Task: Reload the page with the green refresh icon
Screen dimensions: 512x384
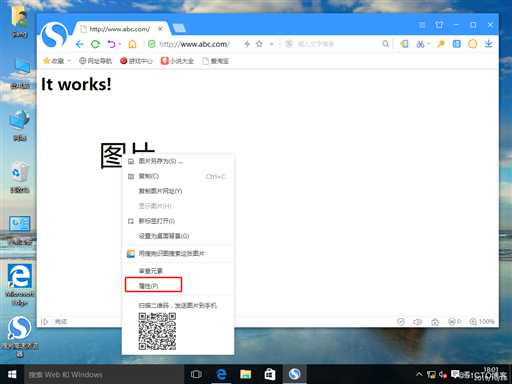Action: [x=95, y=44]
